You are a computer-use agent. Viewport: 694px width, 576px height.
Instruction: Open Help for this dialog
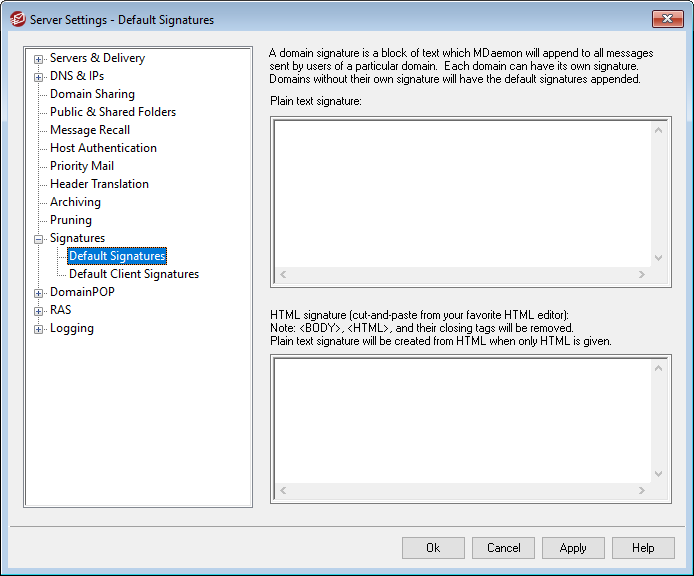pyautogui.click(x=643, y=548)
